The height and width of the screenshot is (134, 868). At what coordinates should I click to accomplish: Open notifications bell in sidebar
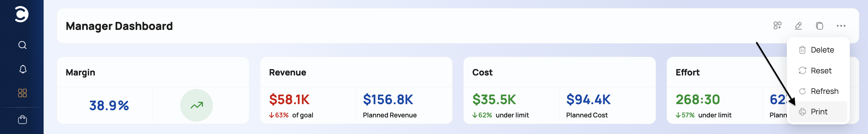[x=23, y=69]
